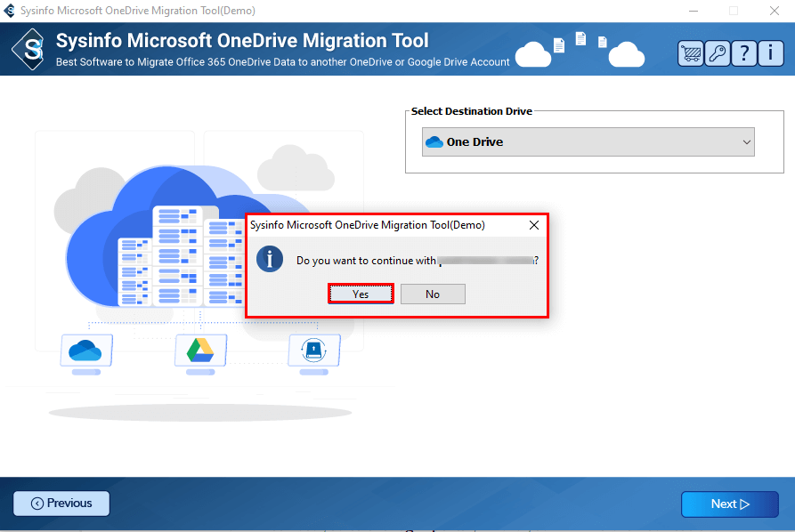Screen dimensions: 795x532
Task: Minimize the migration tool window
Action: 694,11
